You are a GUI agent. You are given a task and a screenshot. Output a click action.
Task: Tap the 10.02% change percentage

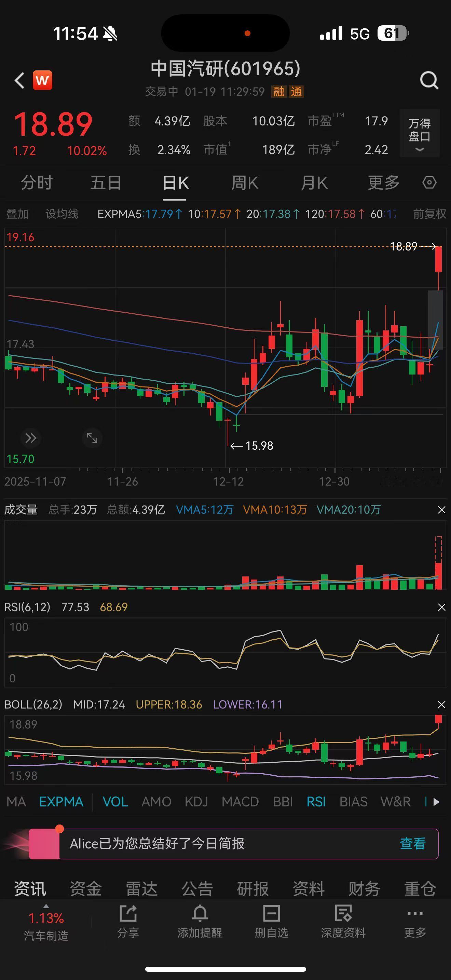tap(87, 151)
